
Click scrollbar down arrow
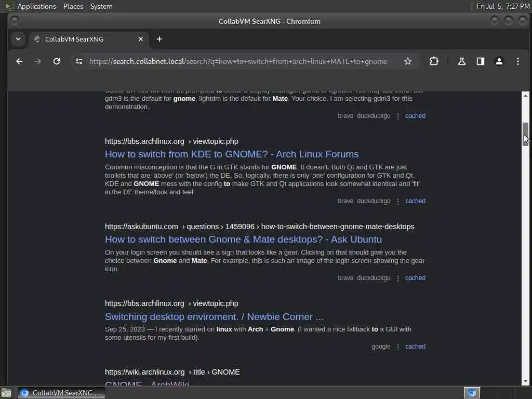526,381
